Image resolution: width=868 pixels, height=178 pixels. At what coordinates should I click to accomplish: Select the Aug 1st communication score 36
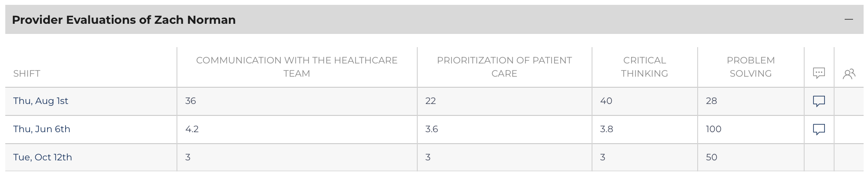(x=191, y=101)
